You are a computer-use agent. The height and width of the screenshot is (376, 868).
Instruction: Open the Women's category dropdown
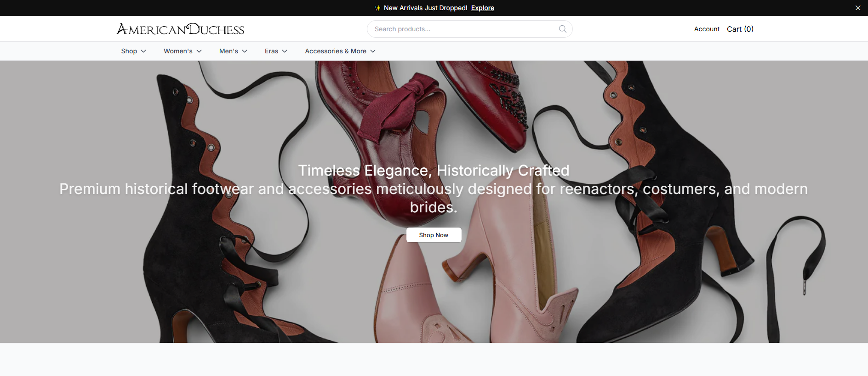(183, 51)
